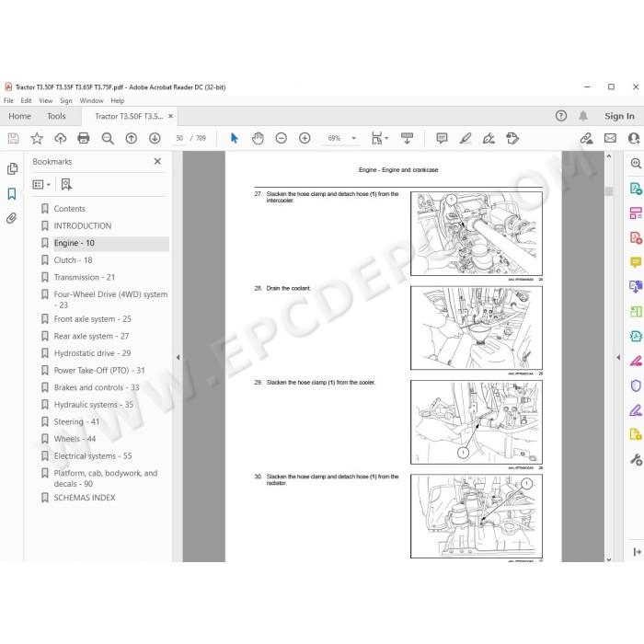Open Hydrostatic drive - 29 bookmark
Screen dimensions: 644x644
92,353
